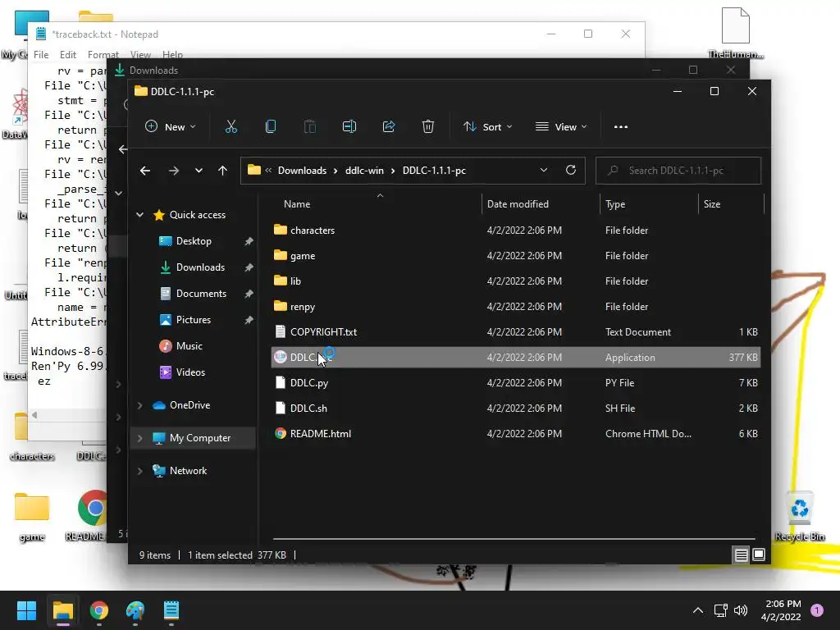840x630 pixels.
Task: Select Pictures in Quick access
Action: [x=193, y=320]
